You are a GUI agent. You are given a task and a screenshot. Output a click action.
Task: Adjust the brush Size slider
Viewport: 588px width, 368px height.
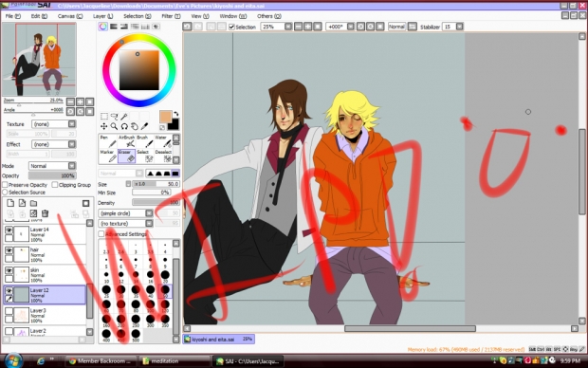[x=156, y=184]
